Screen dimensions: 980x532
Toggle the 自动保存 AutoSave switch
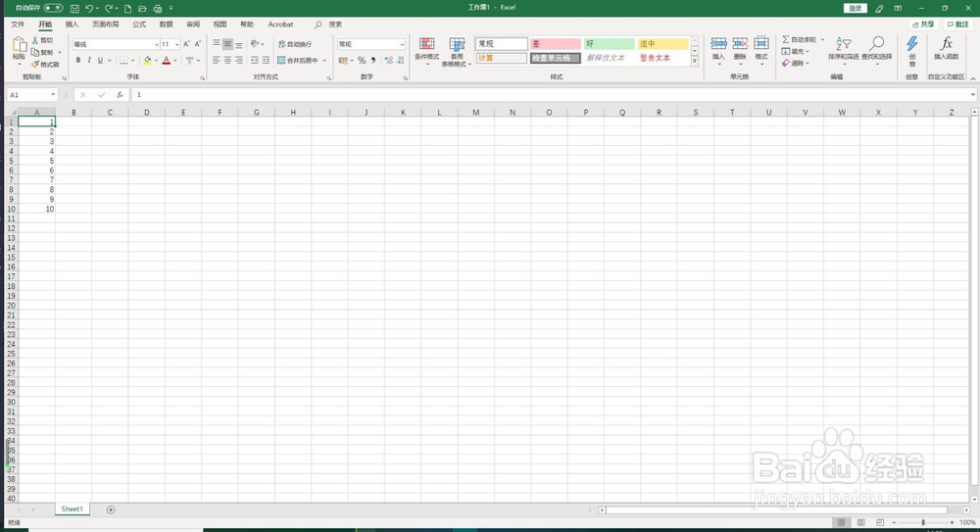[53, 8]
